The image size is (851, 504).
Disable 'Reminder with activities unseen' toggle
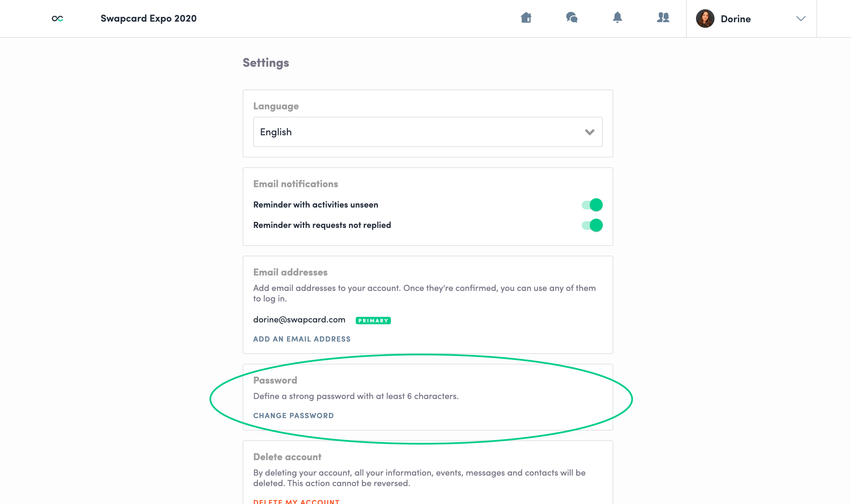592,205
